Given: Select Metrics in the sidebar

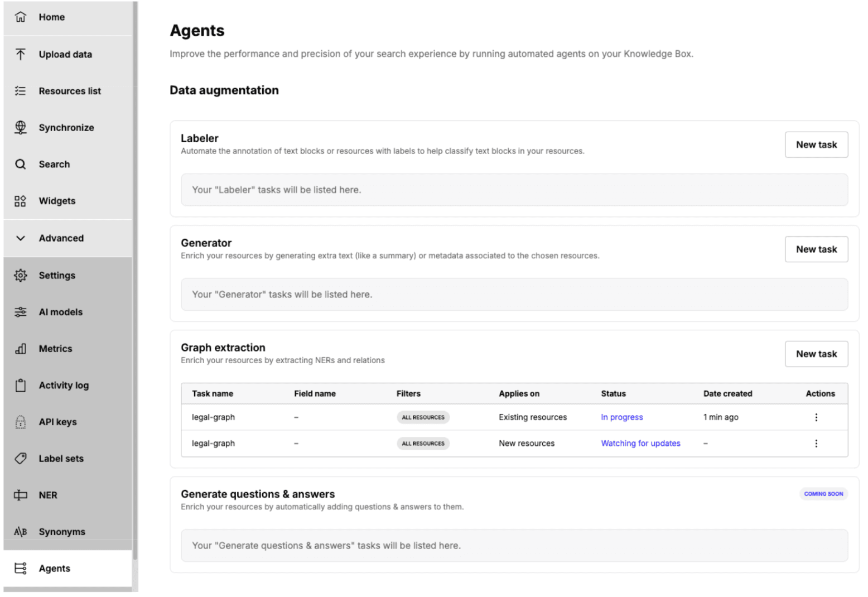Looking at the screenshot, I should tap(55, 349).
